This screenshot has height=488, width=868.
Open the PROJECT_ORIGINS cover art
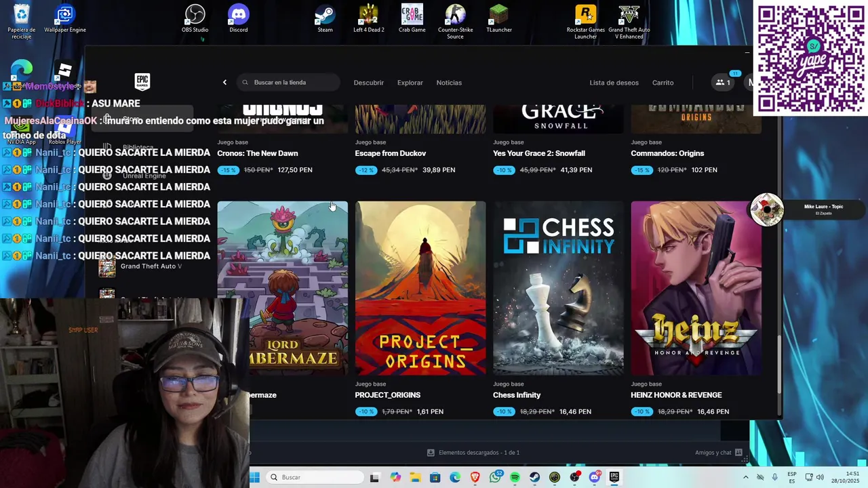(x=420, y=288)
